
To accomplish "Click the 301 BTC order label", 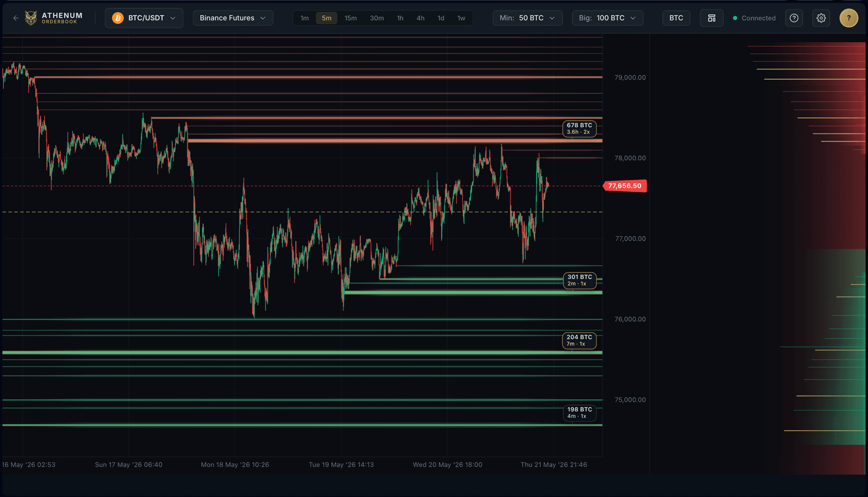I will pos(579,280).
